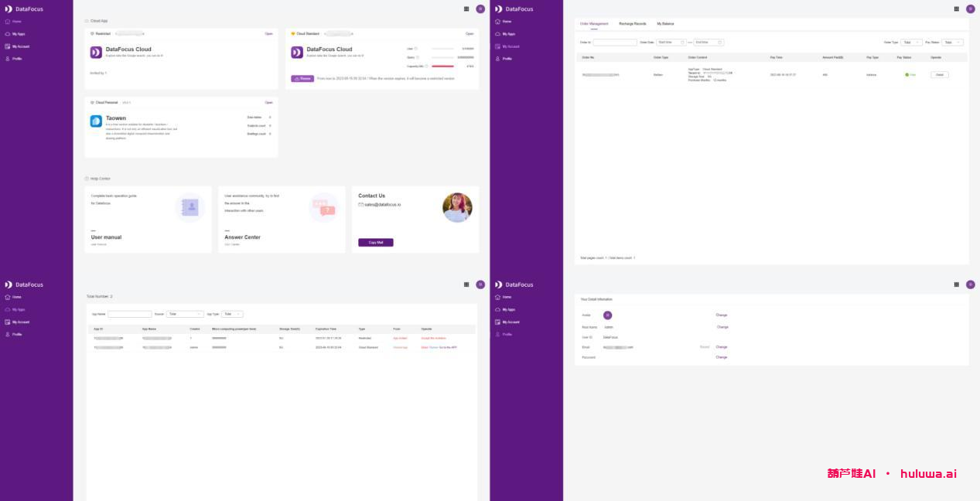Screen dimensions: 980x501
Task: Focus the Order Id input field
Action: pos(614,43)
